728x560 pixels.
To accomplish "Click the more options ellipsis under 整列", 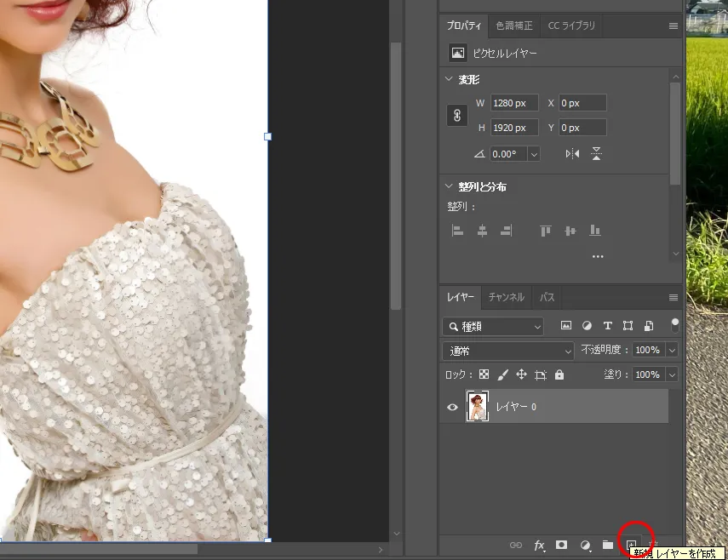I will [597, 256].
